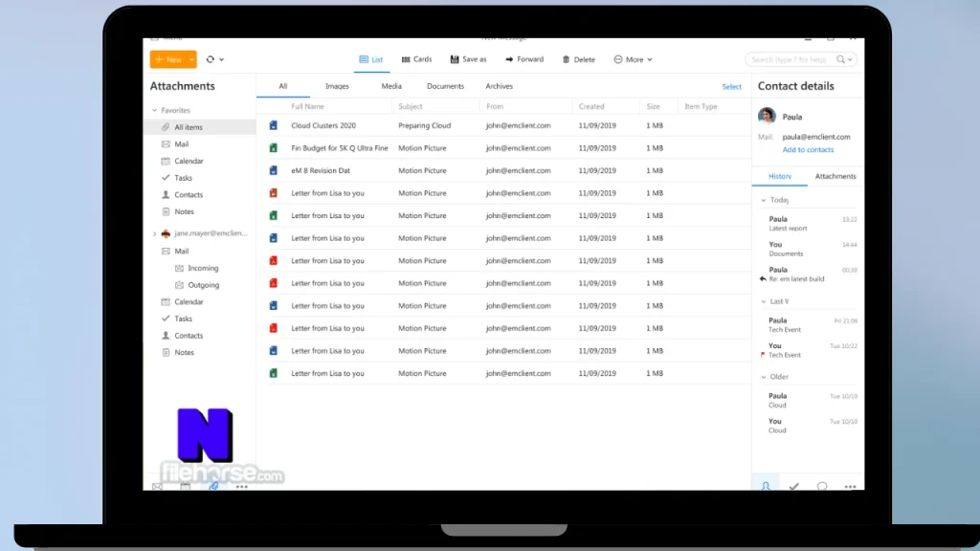Screen dimensions: 980x551
Task: Click right sidebar more options dots
Action: point(850,487)
